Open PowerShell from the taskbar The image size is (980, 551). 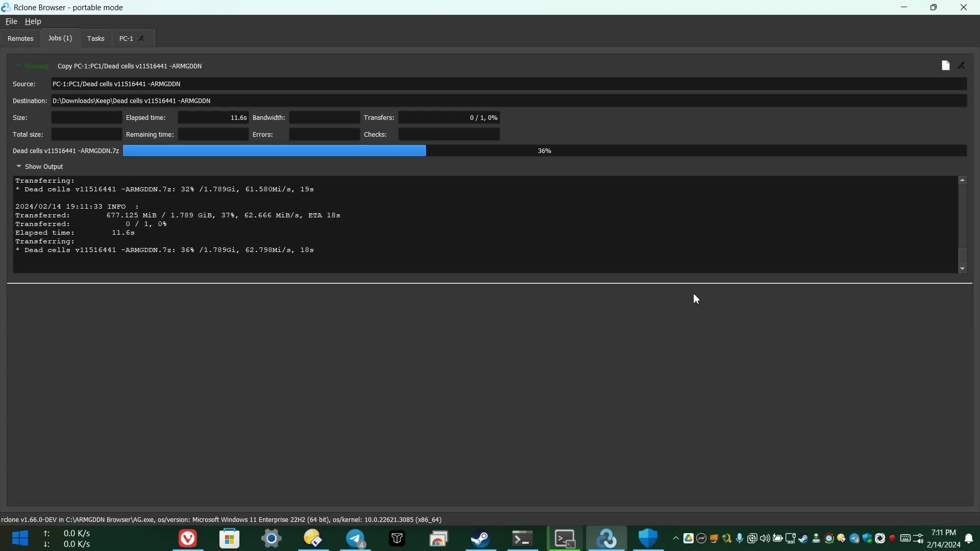pyautogui.click(x=522, y=538)
